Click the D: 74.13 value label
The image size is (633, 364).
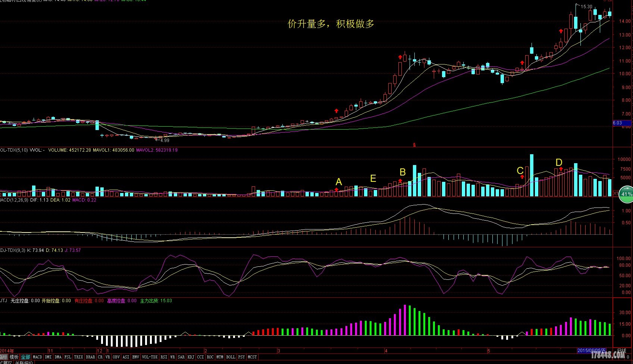coord(54,250)
